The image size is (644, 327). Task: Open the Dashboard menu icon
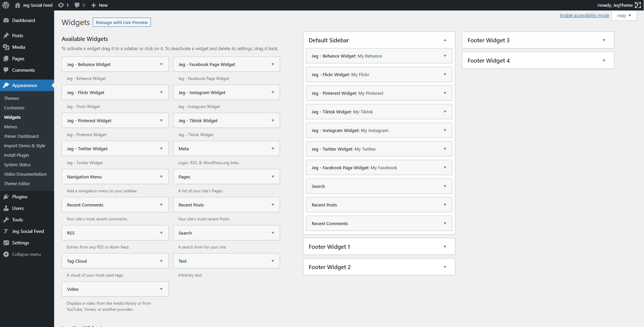[x=6, y=20]
